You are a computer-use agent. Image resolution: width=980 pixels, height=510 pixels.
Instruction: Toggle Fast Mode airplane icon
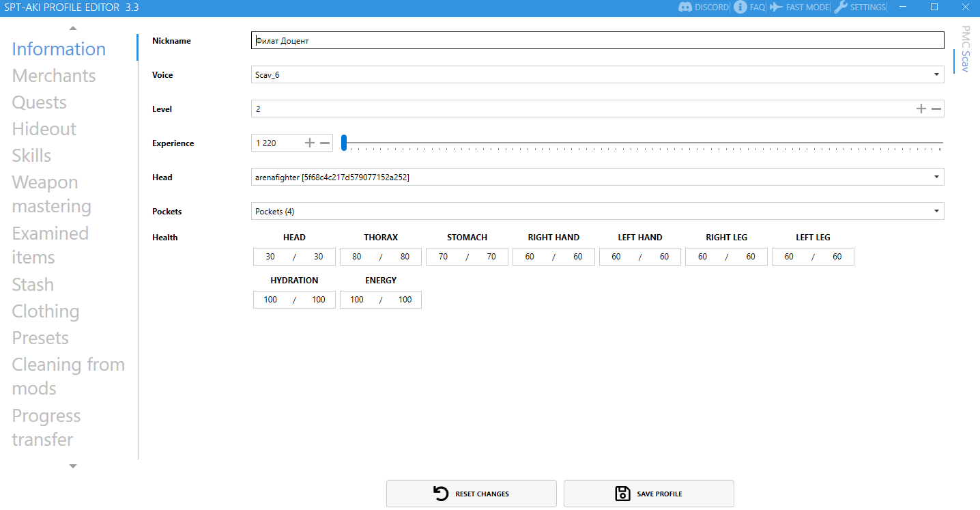[776, 8]
